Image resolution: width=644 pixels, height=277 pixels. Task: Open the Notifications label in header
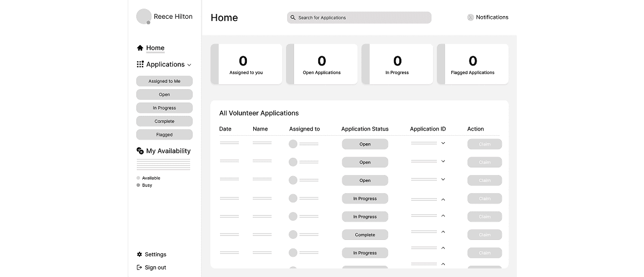tap(492, 17)
